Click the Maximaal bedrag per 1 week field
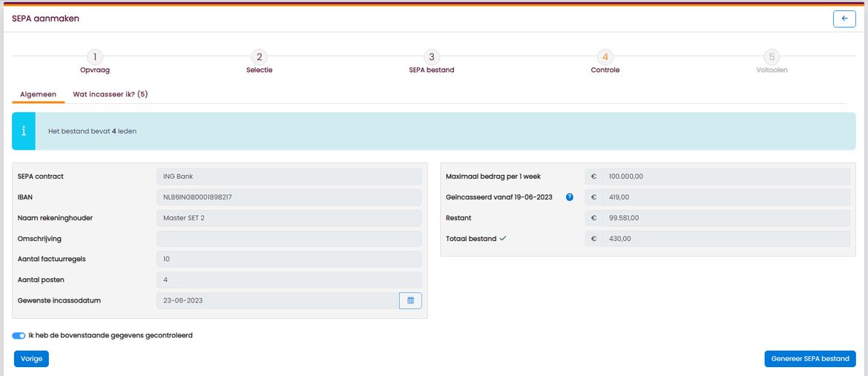This screenshot has width=868, height=376. 726,177
